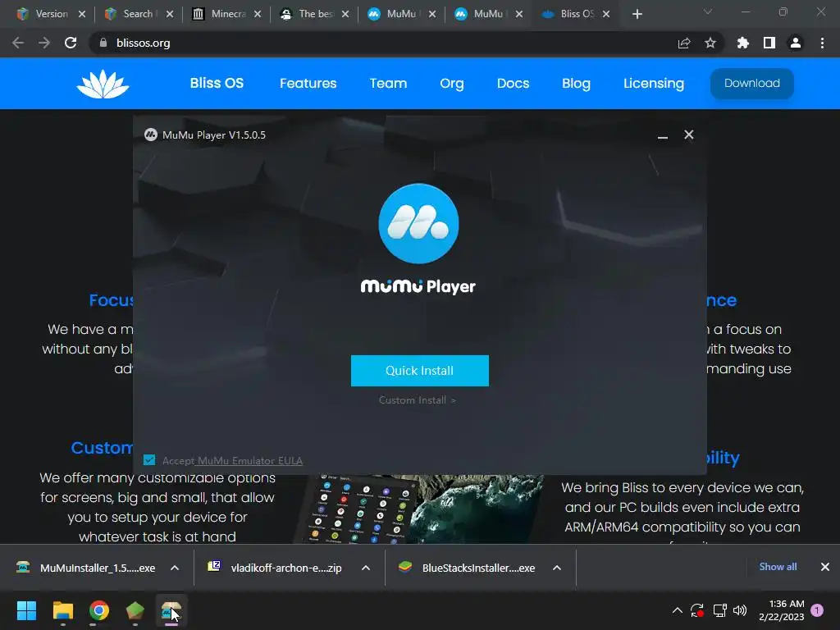Open the Chrome profile icon

[x=796, y=43]
